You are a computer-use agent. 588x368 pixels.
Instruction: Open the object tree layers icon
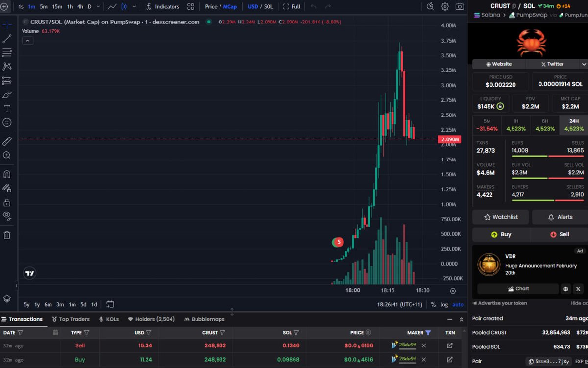[x=7, y=299]
